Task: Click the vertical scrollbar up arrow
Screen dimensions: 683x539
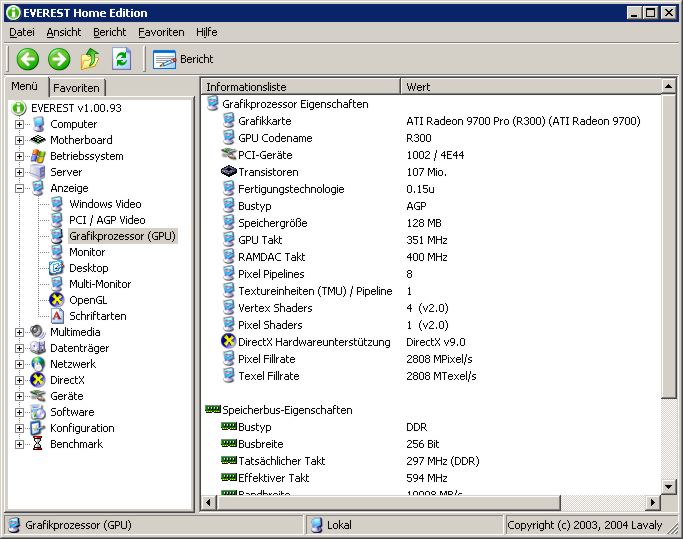Action: pyautogui.click(x=668, y=86)
